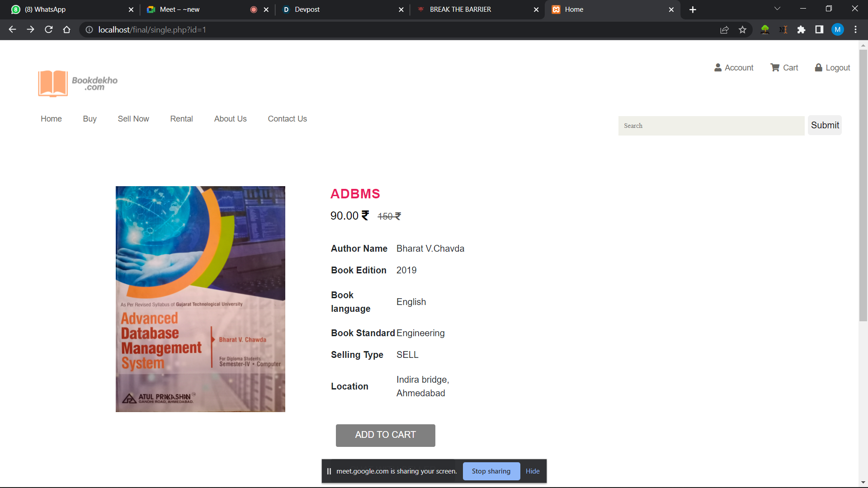Screen dimensions: 868x488
Task: Click the share page icon
Action: click(724, 30)
